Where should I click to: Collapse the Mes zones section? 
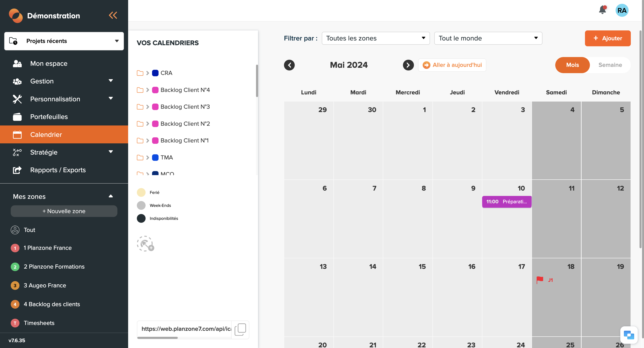pos(111,196)
